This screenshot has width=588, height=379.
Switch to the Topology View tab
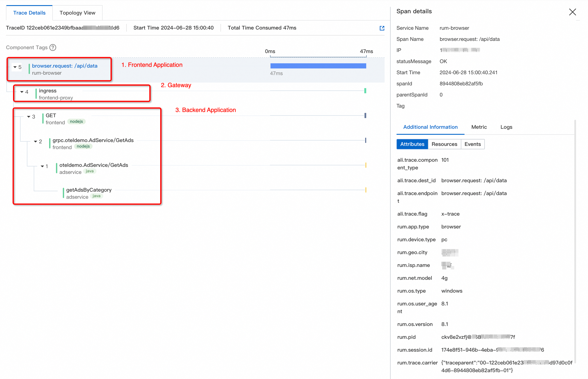77,13
